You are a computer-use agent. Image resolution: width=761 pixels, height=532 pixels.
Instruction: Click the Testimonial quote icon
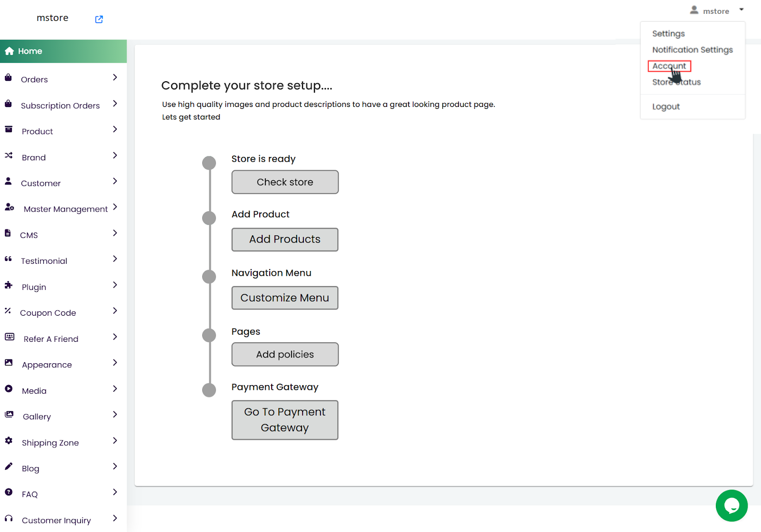[x=8, y=259]
